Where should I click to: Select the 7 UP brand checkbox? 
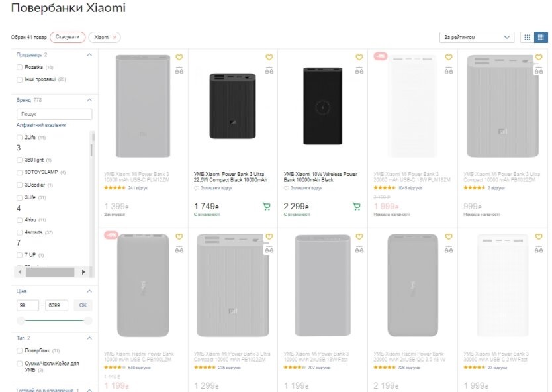pos(19,255)
